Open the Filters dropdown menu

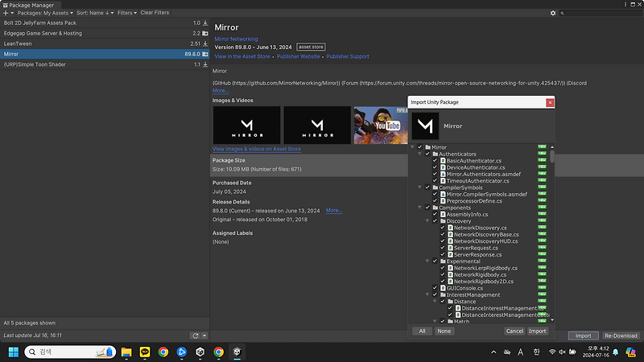(126, 13)
